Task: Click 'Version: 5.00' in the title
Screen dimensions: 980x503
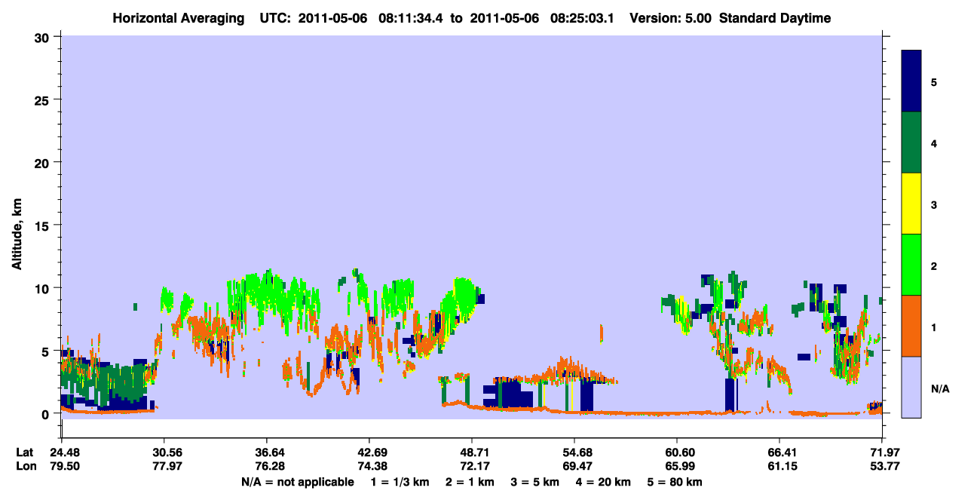Action: [x=671, y=18]
